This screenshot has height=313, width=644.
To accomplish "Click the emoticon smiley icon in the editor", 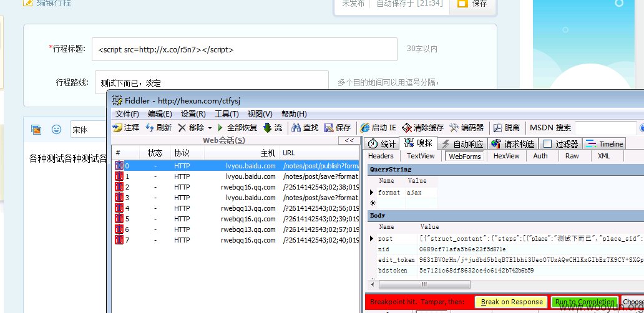I will 56,130.
